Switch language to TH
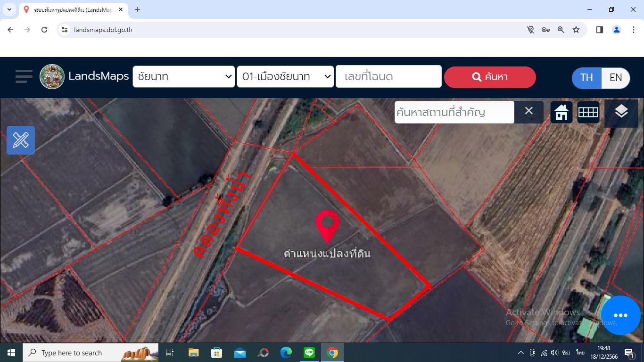The image size is (644, 362). 586,78
